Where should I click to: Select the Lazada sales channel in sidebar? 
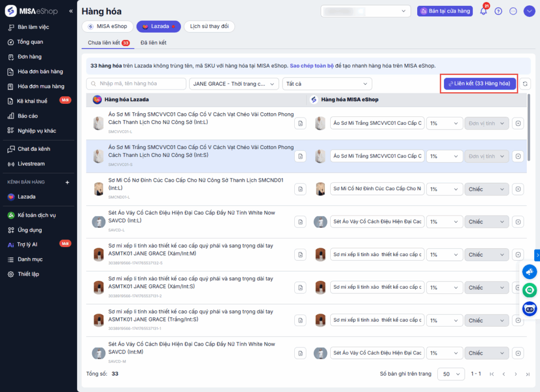click(x=26, y=197)
